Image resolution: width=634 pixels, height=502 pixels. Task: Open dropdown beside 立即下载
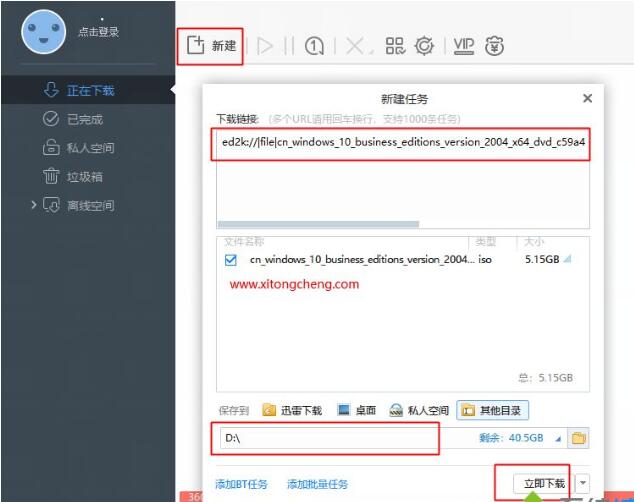pos(583,483)
